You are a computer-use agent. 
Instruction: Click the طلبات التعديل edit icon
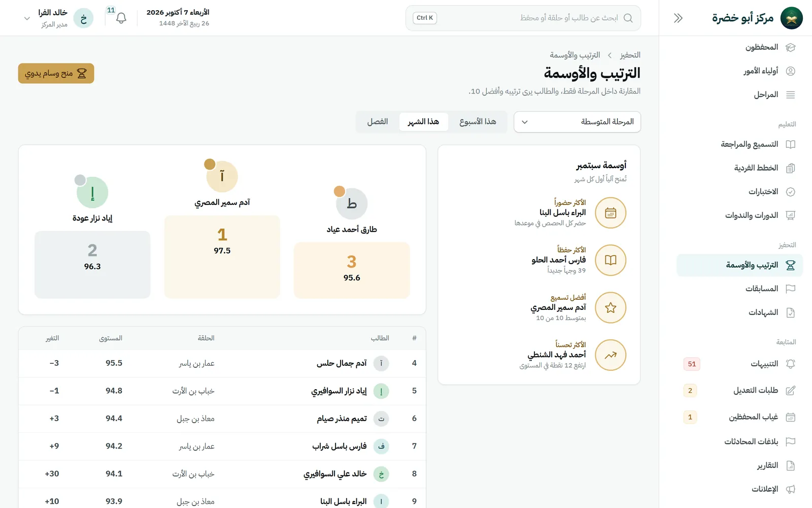point(790,391)
